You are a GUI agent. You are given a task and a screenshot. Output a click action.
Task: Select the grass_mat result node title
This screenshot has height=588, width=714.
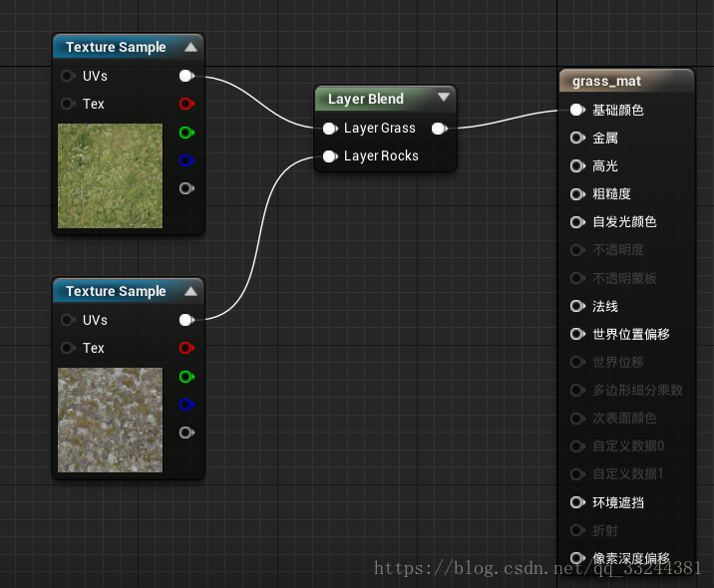(606, 81)
